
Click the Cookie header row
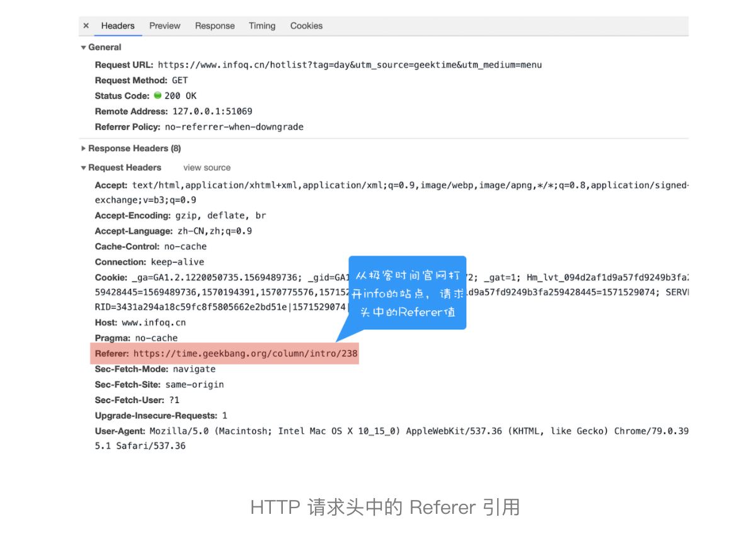(x=391, y=292)
